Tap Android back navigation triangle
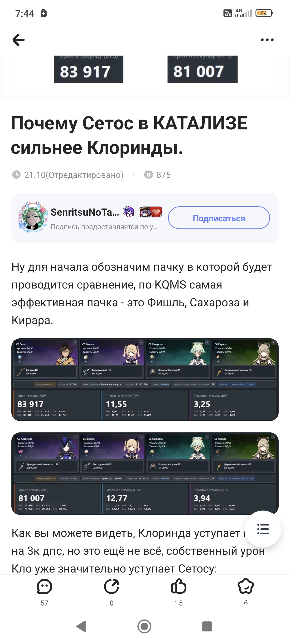Viewport: 290px width, 644px height. pos(81,626)
